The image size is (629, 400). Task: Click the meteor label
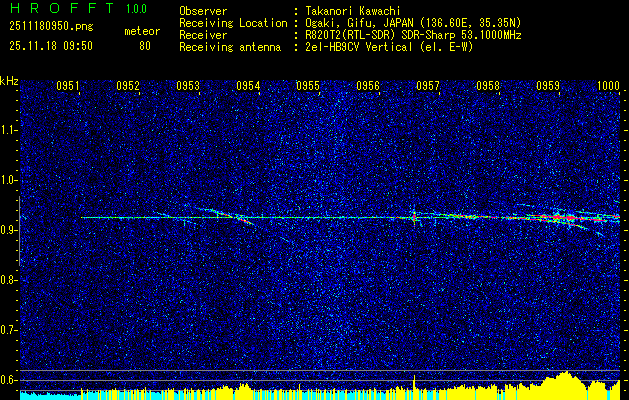point(142,31)
